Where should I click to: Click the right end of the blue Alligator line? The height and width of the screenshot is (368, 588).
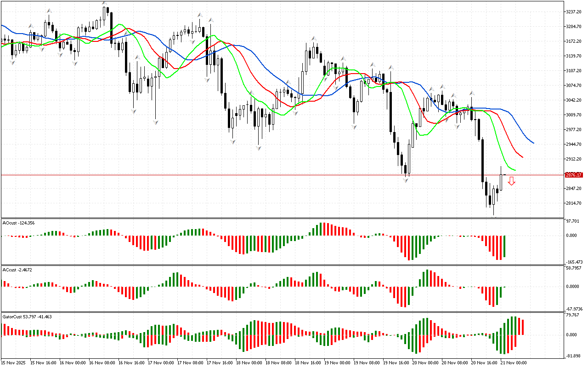click(x=533, y=143)
